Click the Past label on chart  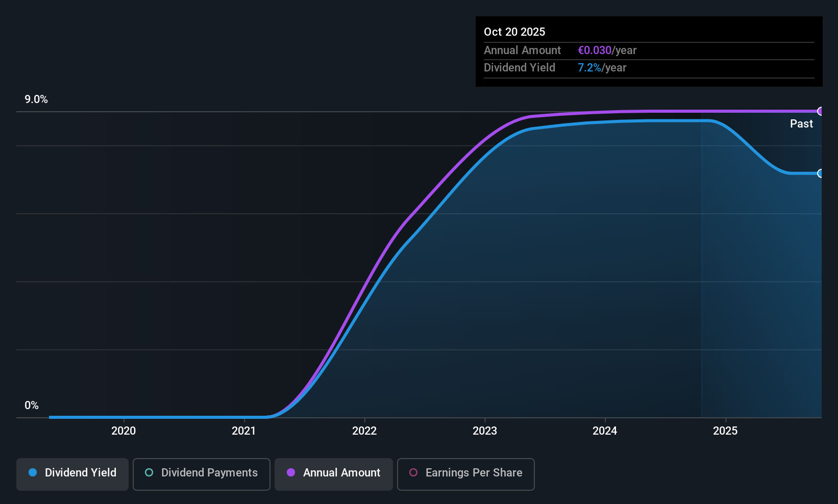coord(801,123)
